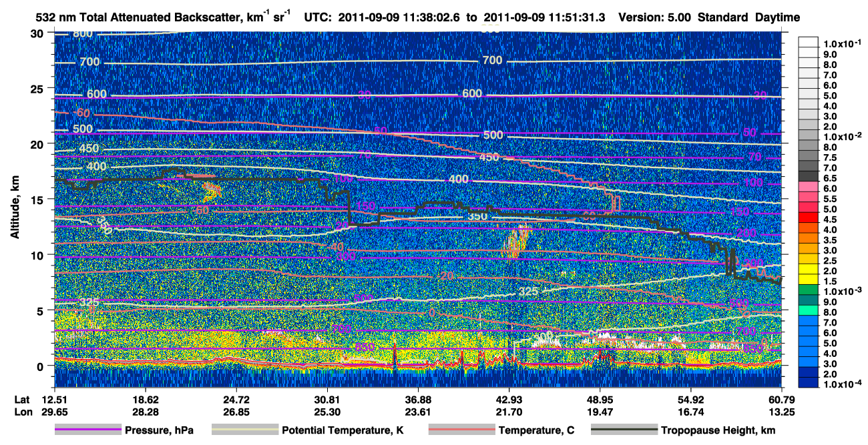
Task: Click altitude axis tick '20'
Action: click(x=38, y=143)
